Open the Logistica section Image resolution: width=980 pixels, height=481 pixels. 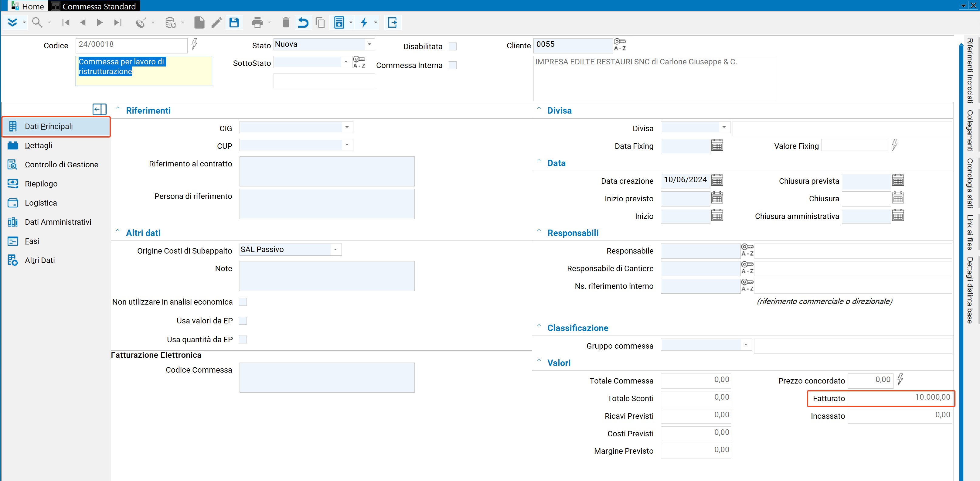(56, 203)
